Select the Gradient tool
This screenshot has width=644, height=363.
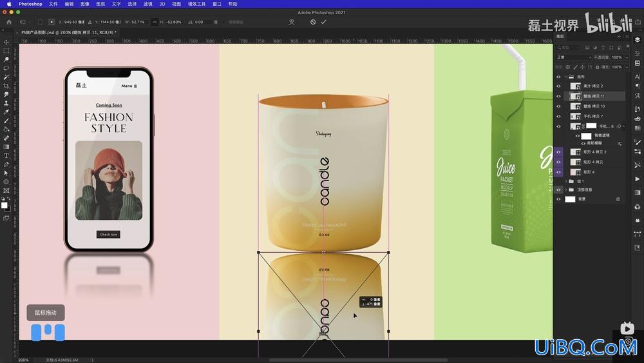click(6, 147)
